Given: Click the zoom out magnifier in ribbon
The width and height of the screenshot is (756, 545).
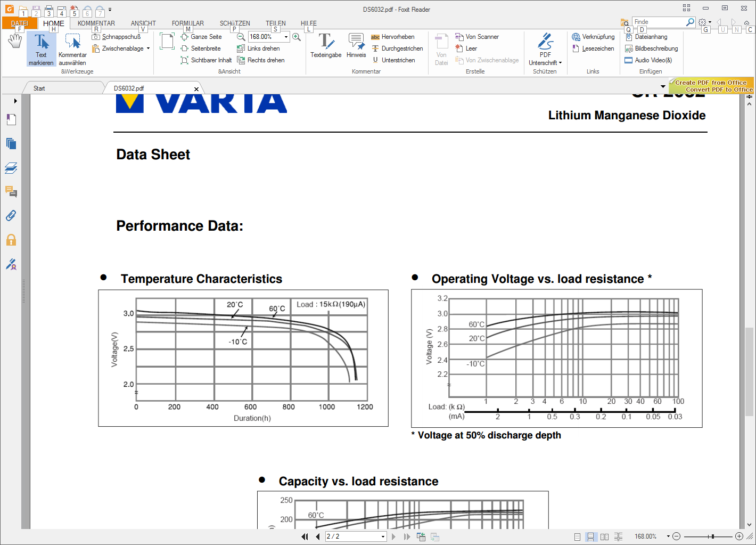Looking at the screenshot, I should click(241, 37).
